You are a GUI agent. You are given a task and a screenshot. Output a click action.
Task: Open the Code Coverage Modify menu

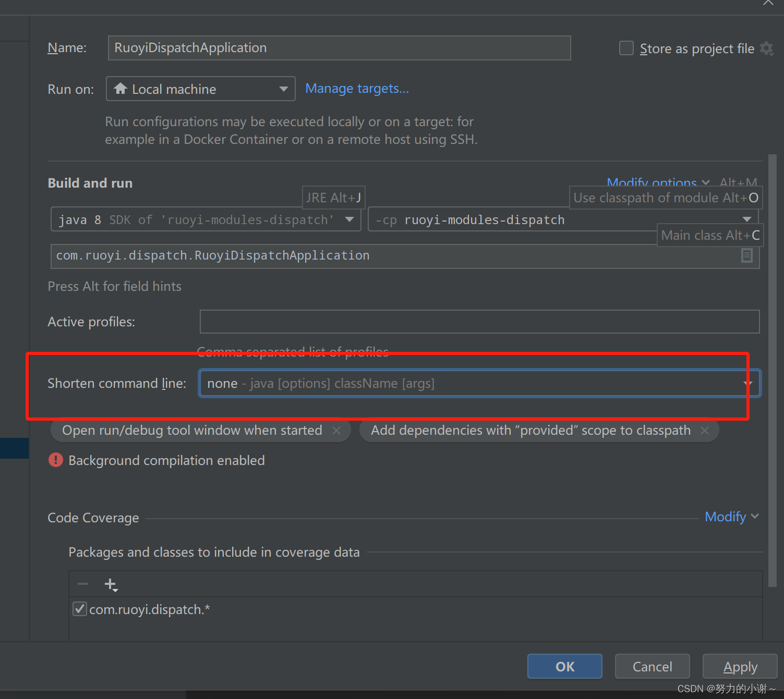(726, 517)
